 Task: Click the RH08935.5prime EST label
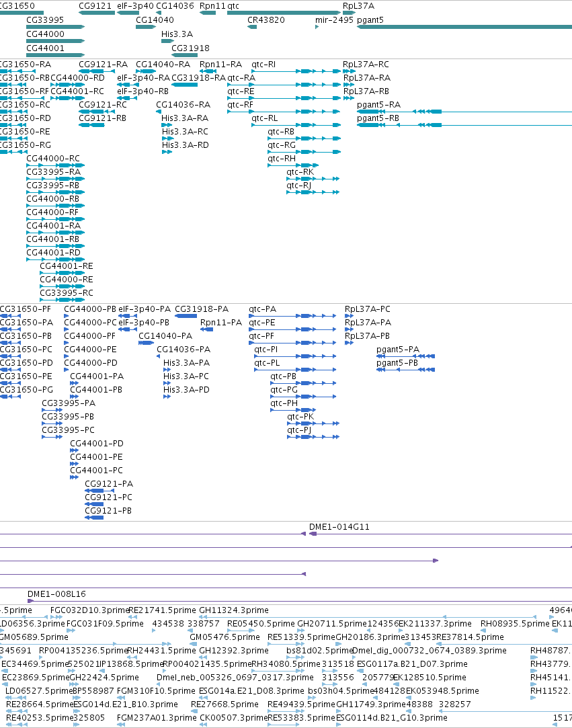pyautogui.click(x=515, y=624)
